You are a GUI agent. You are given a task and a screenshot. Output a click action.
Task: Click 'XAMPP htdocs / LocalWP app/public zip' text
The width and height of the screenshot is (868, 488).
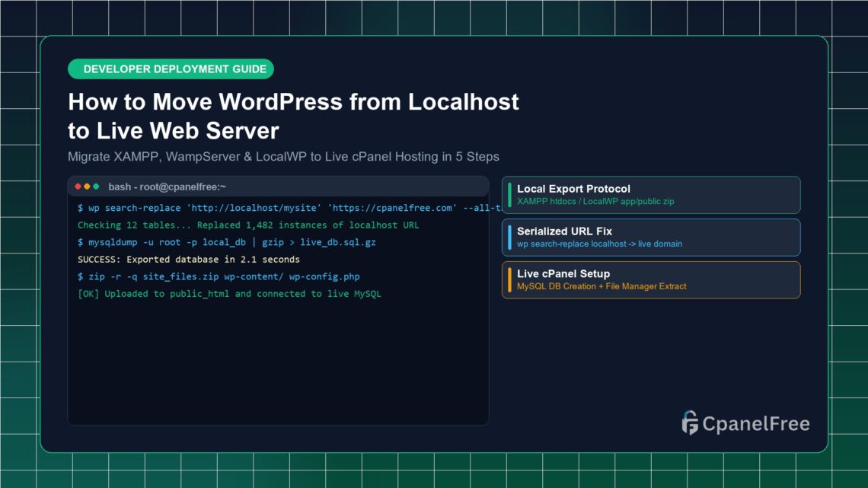[x=595, y=202]
